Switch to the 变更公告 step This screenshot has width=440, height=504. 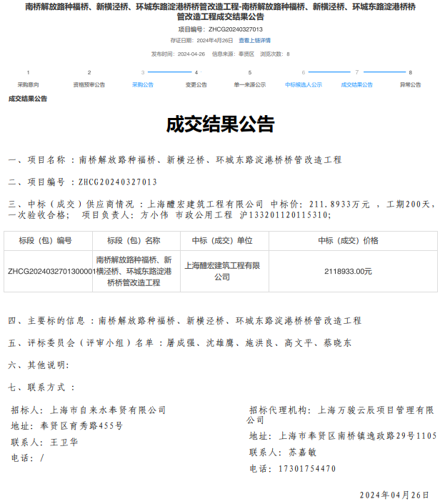pos(196,84)
